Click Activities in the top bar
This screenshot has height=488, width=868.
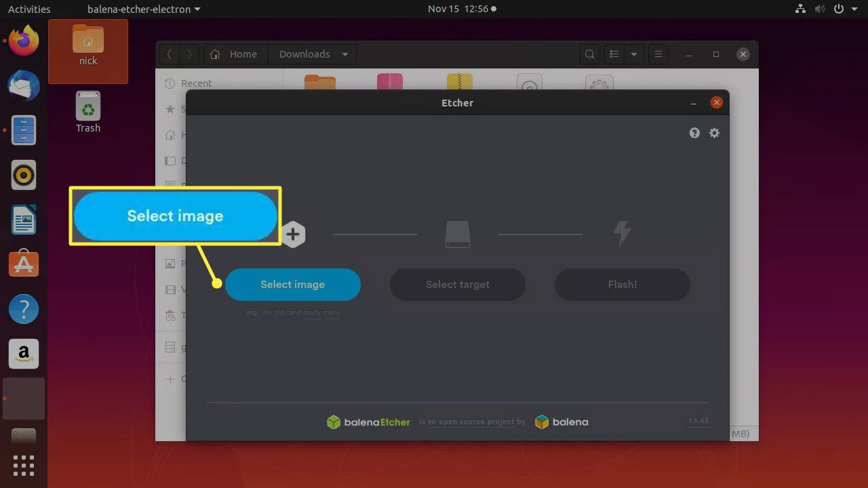(x=29, y=9)
